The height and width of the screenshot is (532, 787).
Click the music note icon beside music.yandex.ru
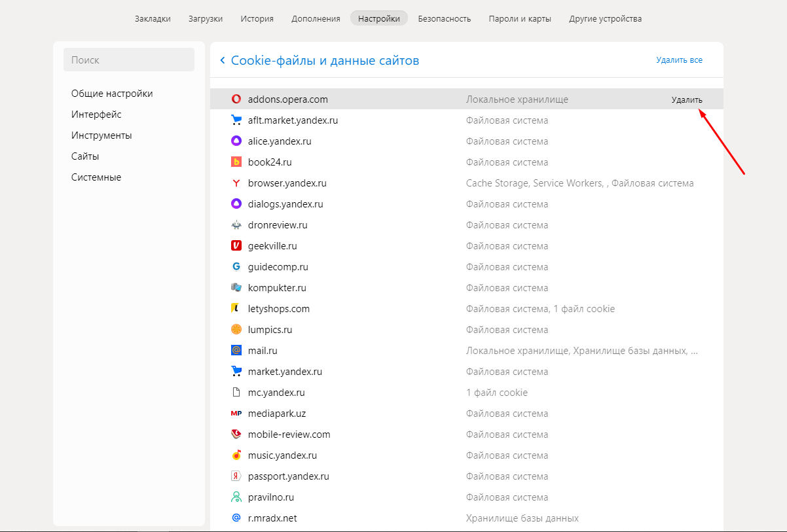[x=236, y=455]
